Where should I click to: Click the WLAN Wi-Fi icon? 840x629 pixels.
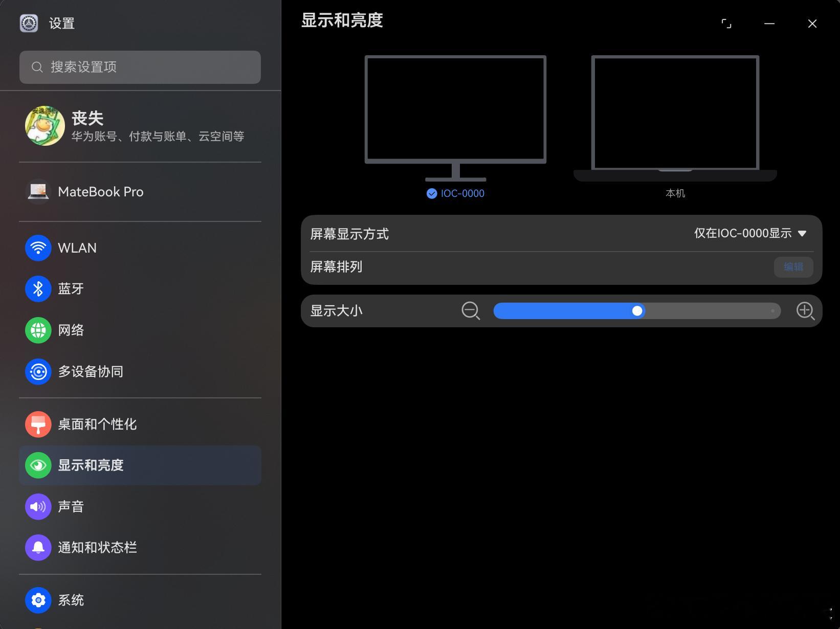[38, 248]
